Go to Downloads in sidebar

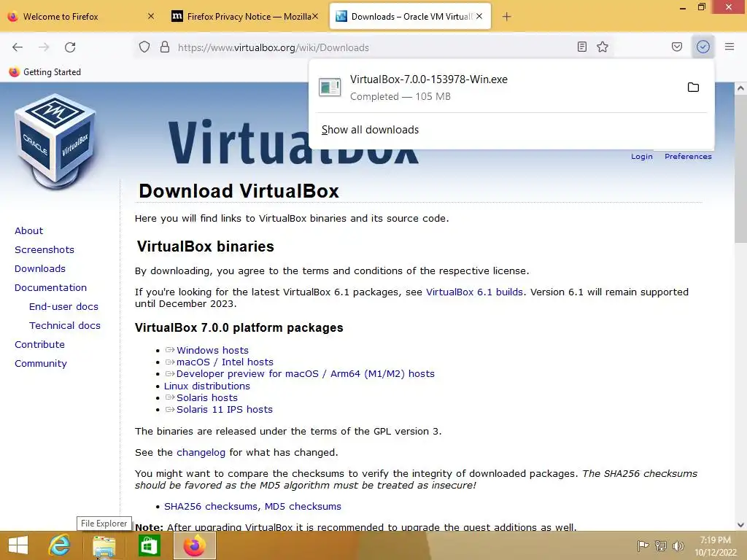40,269
